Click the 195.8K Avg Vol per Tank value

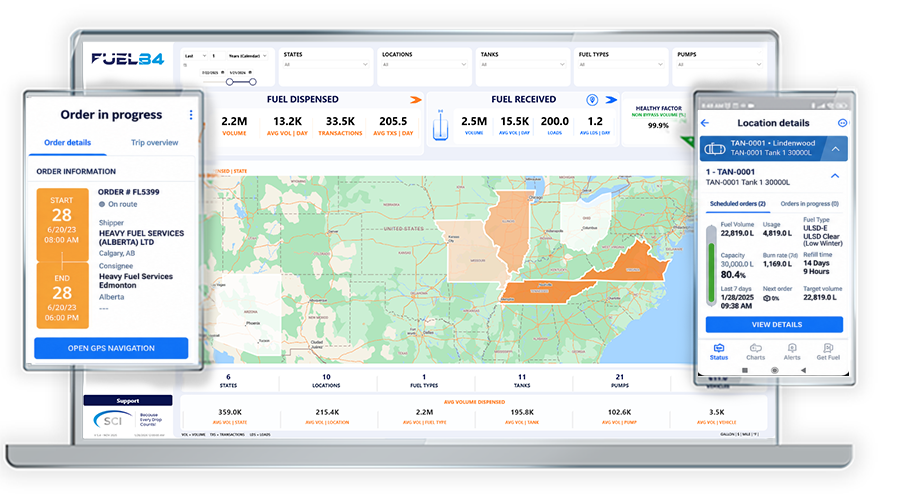click(x=522, y=412)
